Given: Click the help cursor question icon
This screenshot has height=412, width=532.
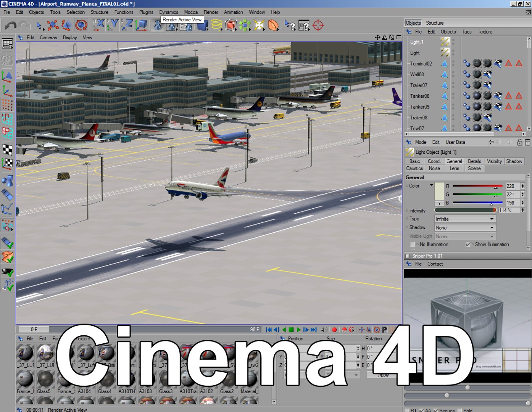Looking at the screenshot, I should [x=290, y=26].
